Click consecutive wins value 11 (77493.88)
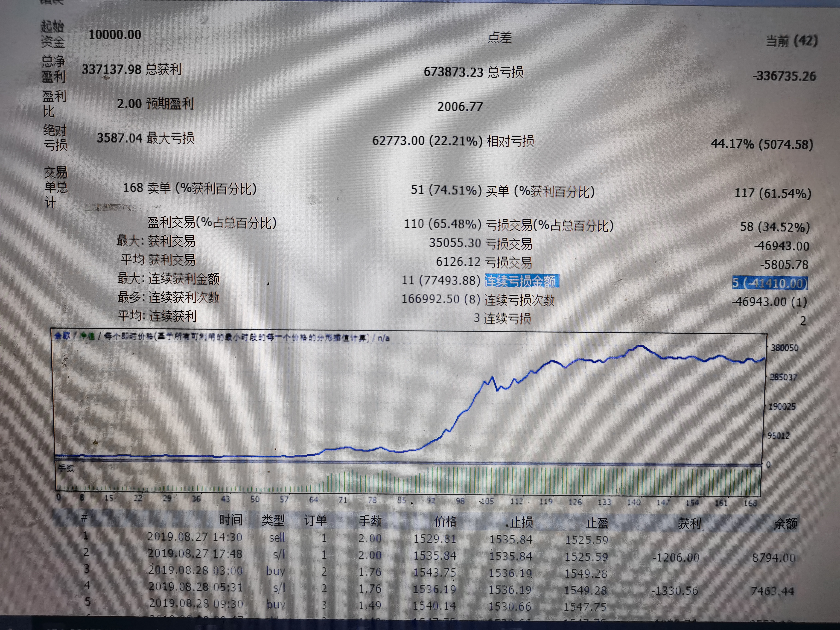840x630 pixels. (x=441, y=281)
